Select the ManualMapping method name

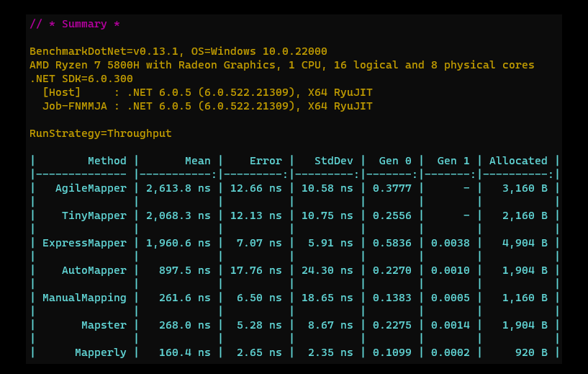(84, 298)
